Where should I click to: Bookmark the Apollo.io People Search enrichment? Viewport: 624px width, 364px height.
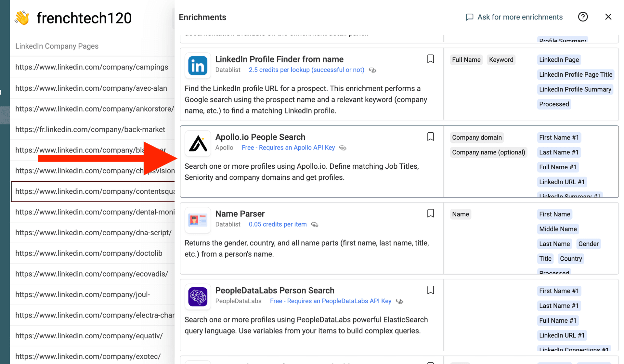[x=430, y=136]
